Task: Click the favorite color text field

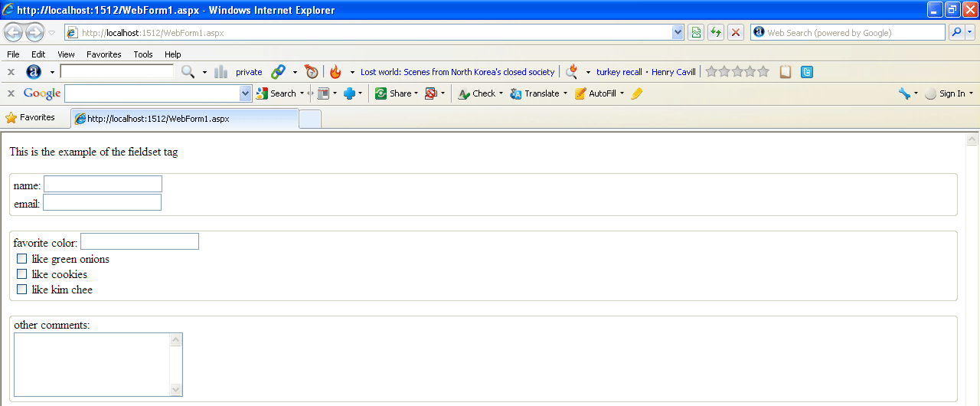Action: (139, 241)
